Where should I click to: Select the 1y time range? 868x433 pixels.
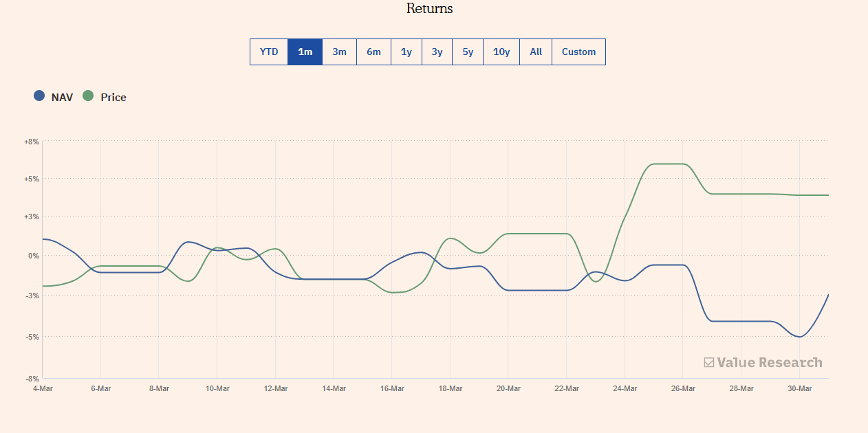(406, 52)
